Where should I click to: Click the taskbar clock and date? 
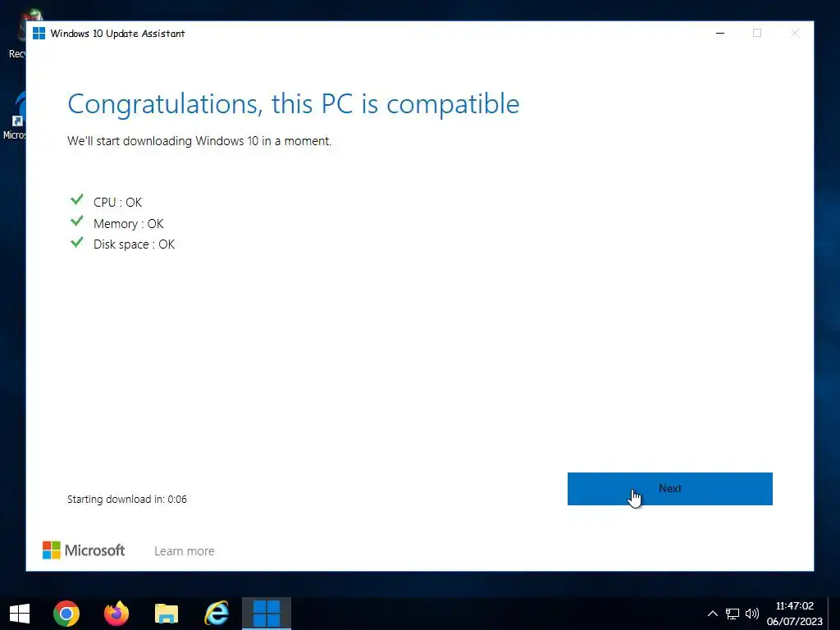(x=794, y=614)
